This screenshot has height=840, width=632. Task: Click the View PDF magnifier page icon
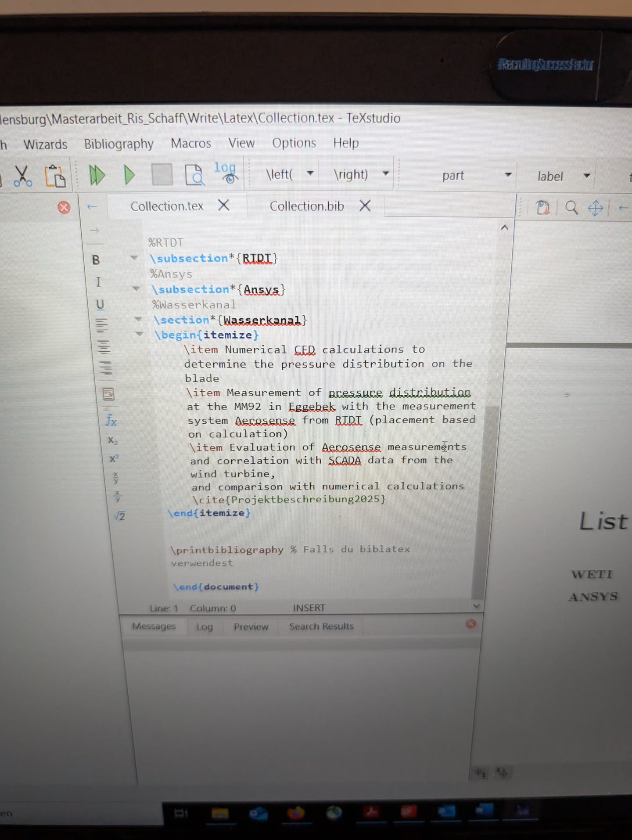(x=194, y=175)
